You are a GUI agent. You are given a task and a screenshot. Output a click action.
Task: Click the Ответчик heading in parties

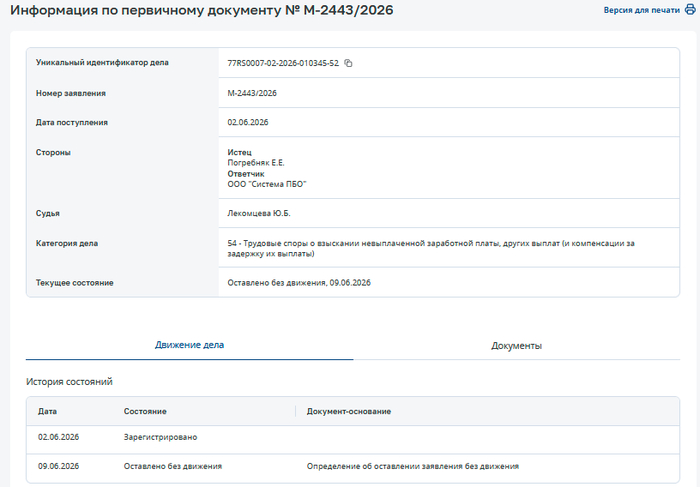246,174
